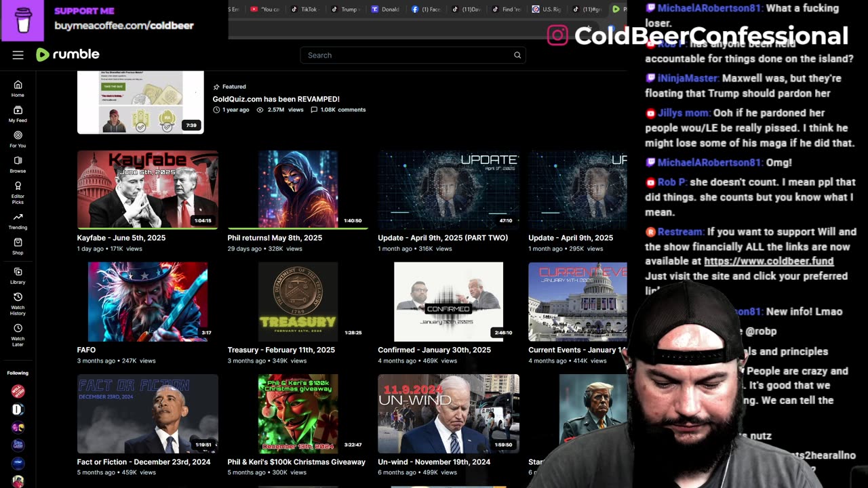This screenshot has width=868, height=488.
Task: Open "Update - April 9th, 2025" title
Action: (x=571, y=238)
